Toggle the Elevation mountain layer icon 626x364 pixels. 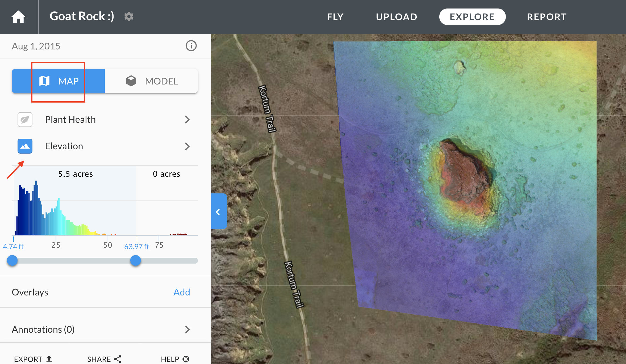(25, 146)
